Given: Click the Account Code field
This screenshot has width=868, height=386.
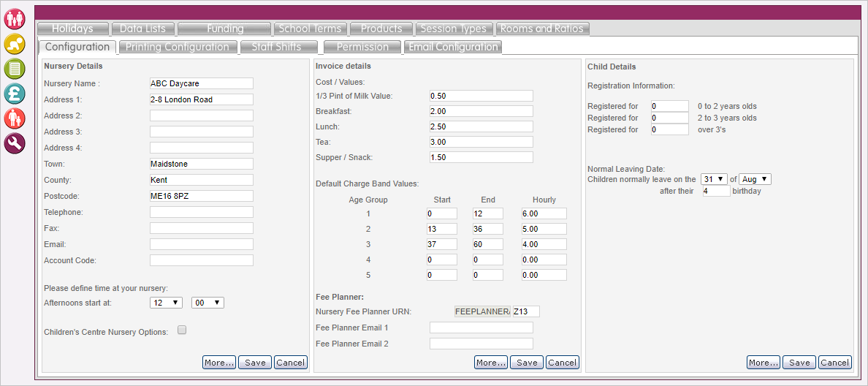Looking at the screenshot, I should (x=202, y=260).
